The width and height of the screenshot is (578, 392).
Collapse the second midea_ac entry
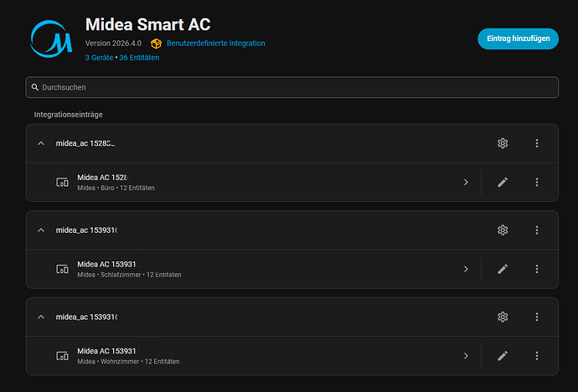pos(41,230)
